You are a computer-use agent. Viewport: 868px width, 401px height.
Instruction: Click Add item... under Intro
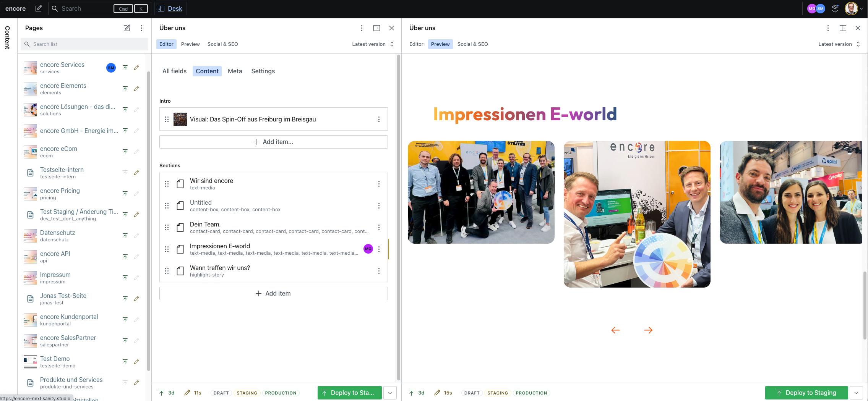(274, 142)
